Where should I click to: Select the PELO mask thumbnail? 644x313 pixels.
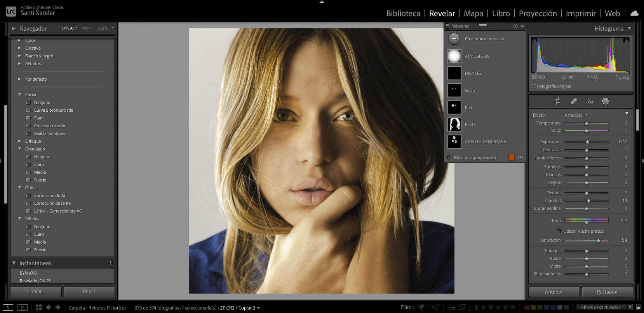pos(454,125)
